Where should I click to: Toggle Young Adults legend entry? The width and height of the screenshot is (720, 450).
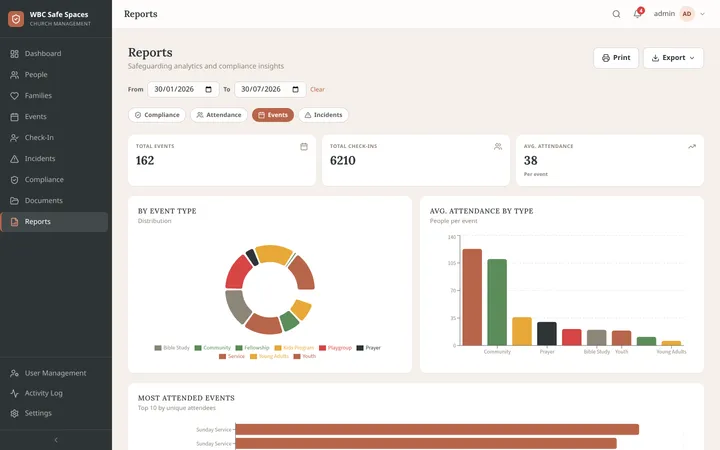270,356
